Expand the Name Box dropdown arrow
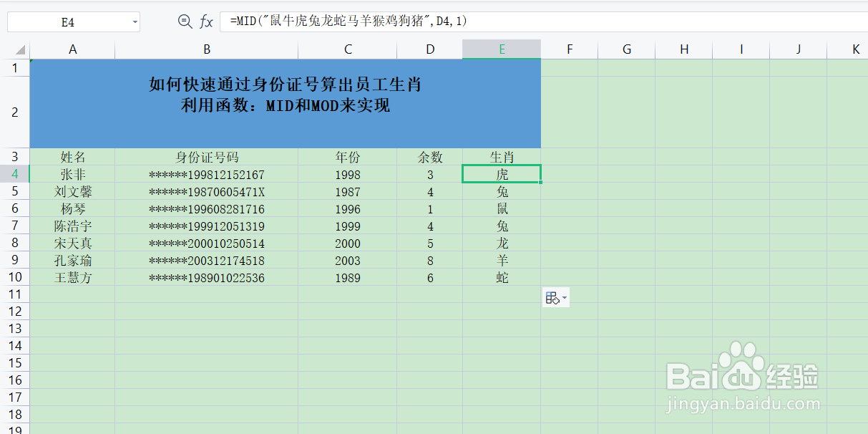The image size is (868, 434). 135,22
